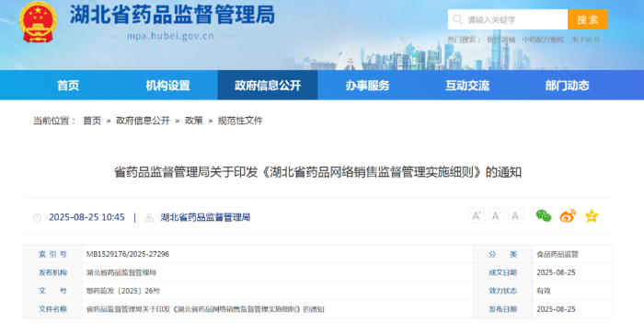Open the 政府信息公开 navigation tab
Viewport: 644px width, 335px height.
[x=268, y=85]
